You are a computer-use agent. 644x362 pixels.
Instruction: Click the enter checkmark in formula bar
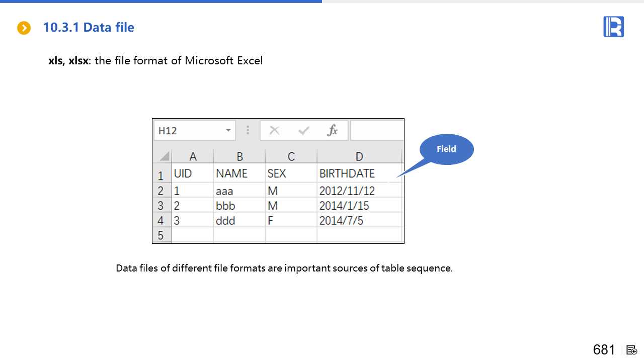[303, 131]
